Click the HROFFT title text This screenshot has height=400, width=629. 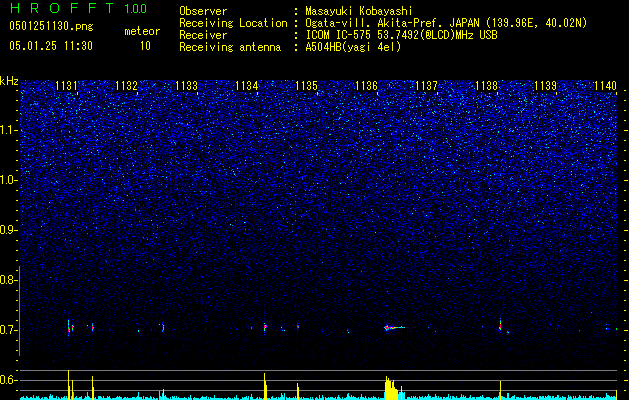click(x=62, y=8)
